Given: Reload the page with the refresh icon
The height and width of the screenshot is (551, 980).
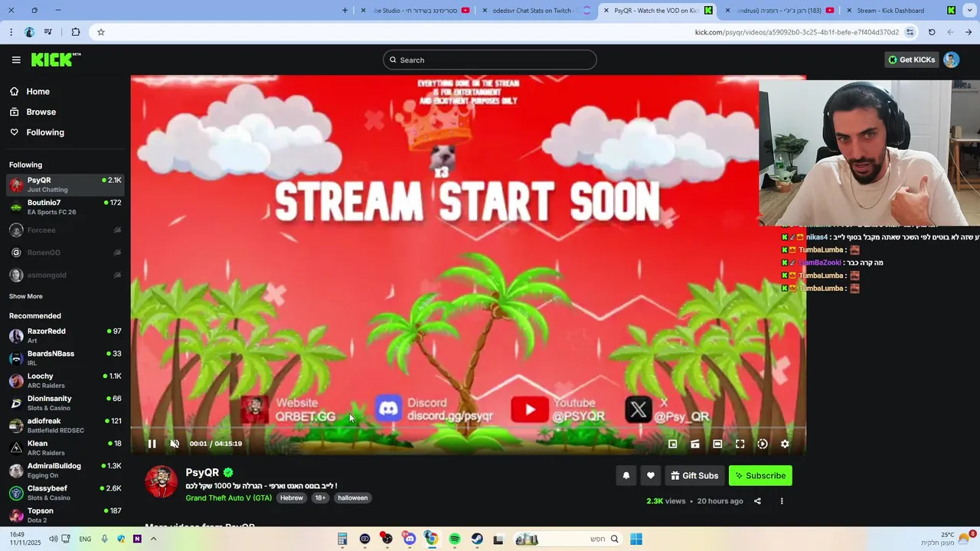Looking at the screenshot, I should tap(932, 32).
